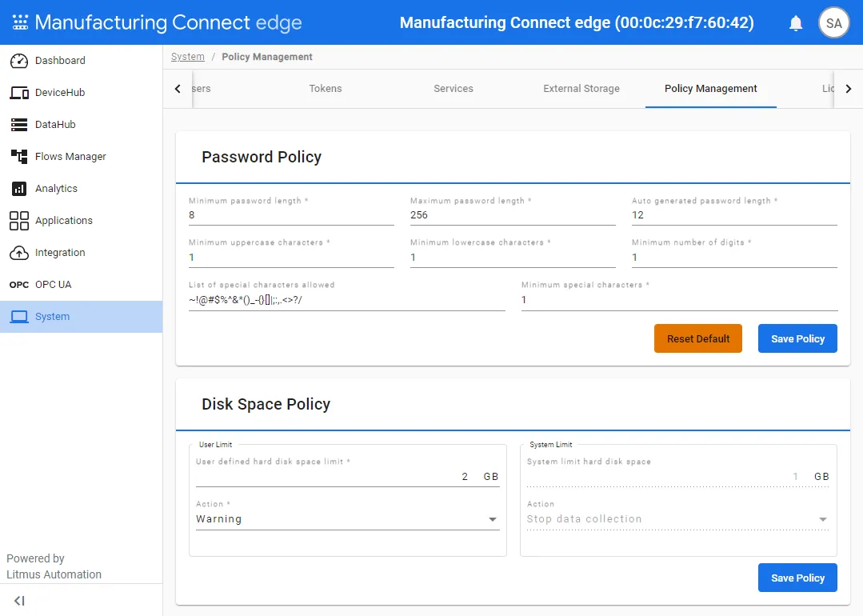Viewport: 863px width, 616px height.
Task: Edit Minimum uppercase characters field
Action: [291, 257]
